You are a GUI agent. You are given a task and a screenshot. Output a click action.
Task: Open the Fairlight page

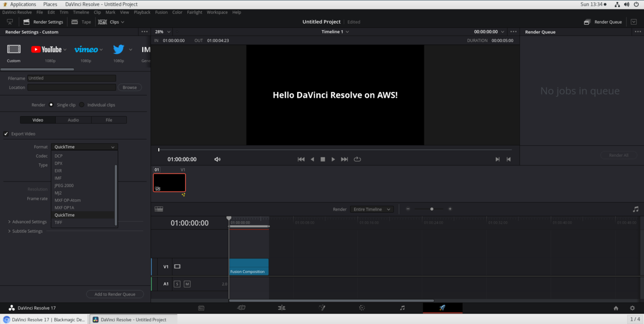pos(402,308)
